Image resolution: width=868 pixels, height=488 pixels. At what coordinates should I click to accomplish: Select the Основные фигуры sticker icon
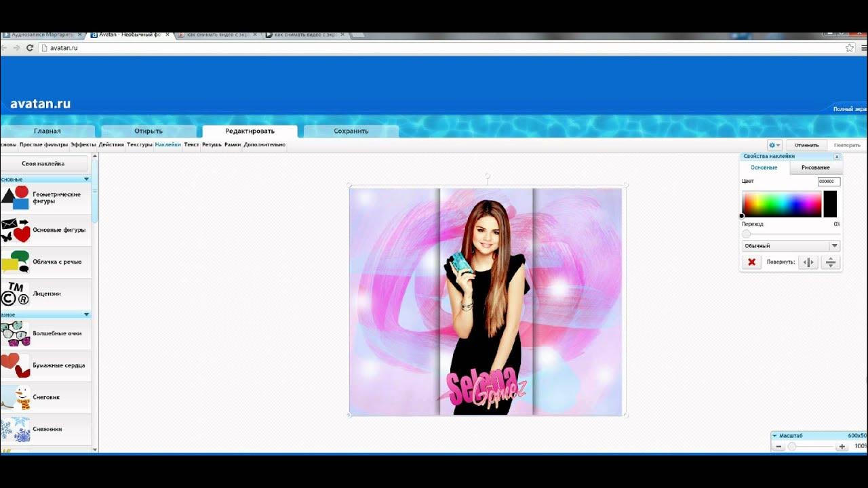pyautogui.click(x=15, y=230)
